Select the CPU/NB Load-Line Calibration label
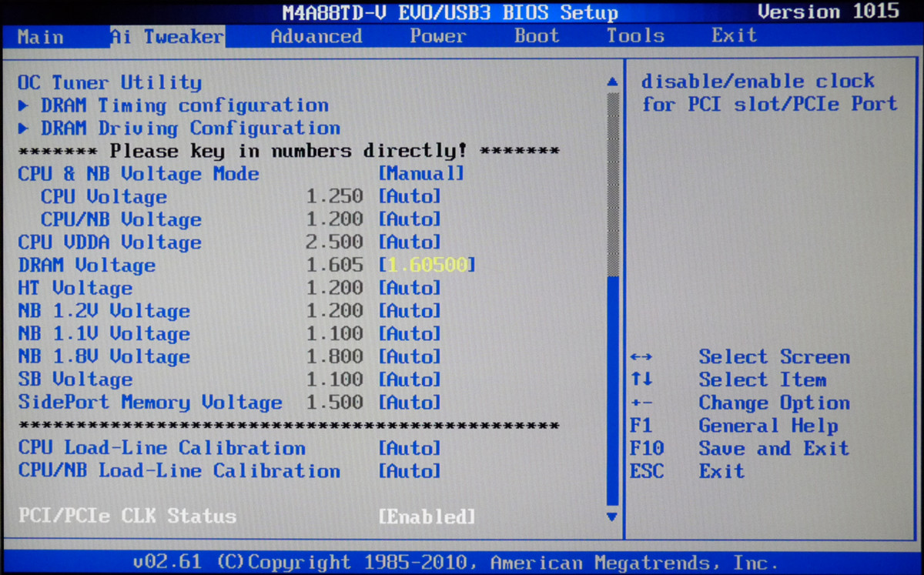This screenshot has height=575, width=924. pyautogui.click(x=179, y=471)
